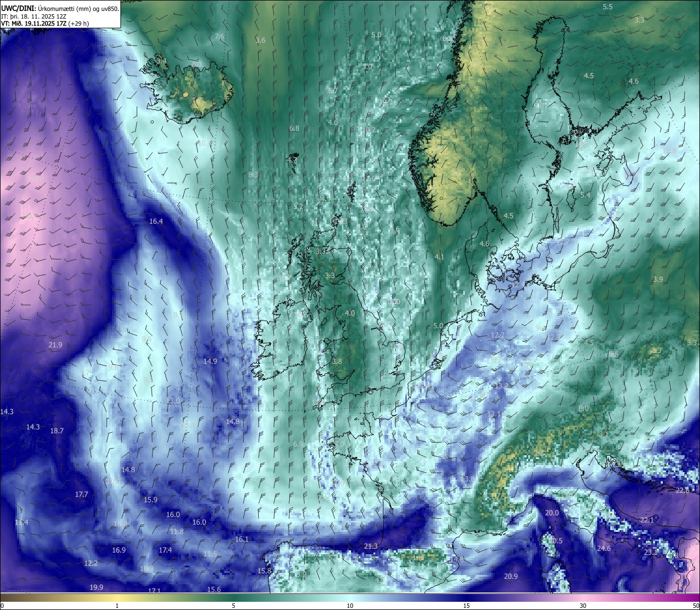
Task: Click the 14.9 precipitation value
Action: point(210,362)
